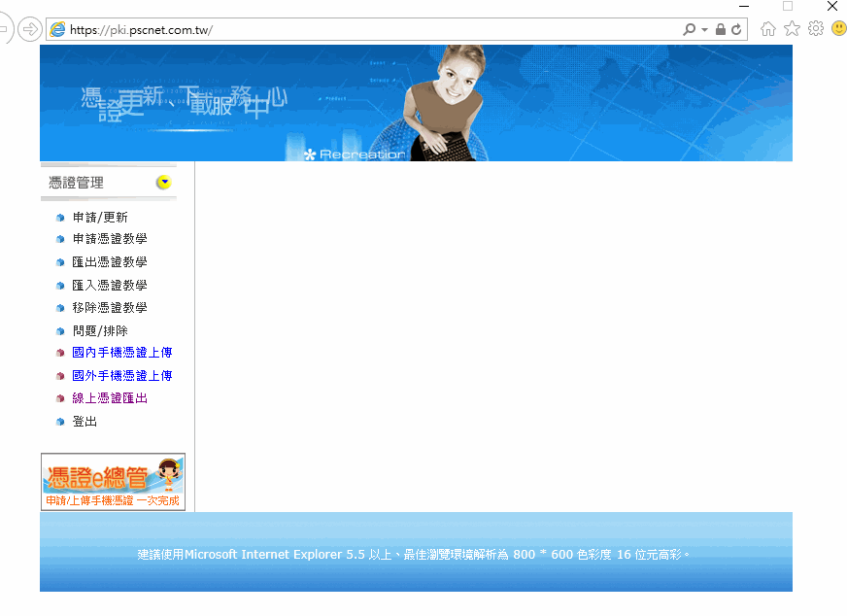Refresh the page with the reload icon
This screenshot has width=847, height=616.
pyautogui.click(x=736, y=29)
